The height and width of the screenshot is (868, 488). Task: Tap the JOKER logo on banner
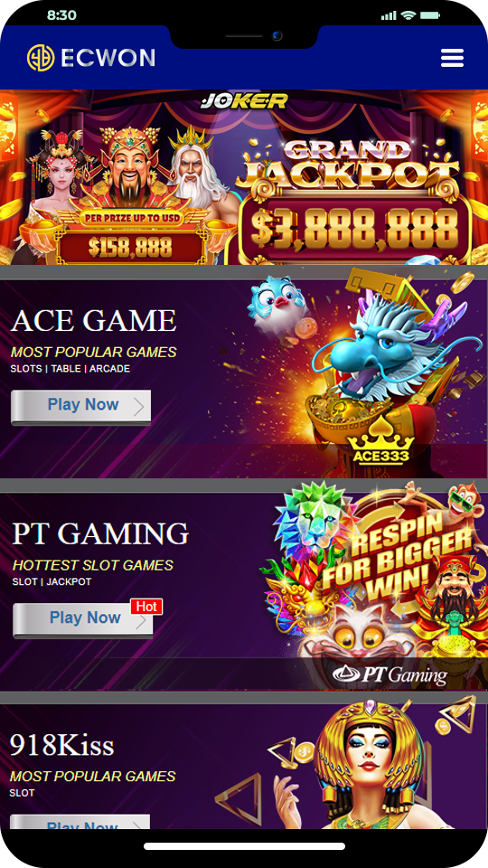click(x=244, y=100)
